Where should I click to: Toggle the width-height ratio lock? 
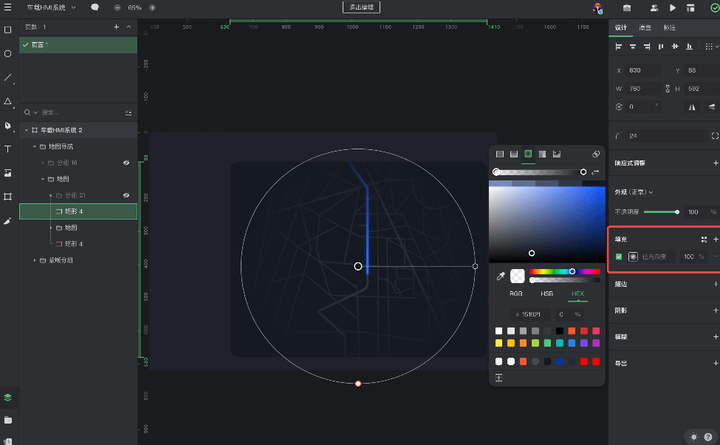point(667,89)
